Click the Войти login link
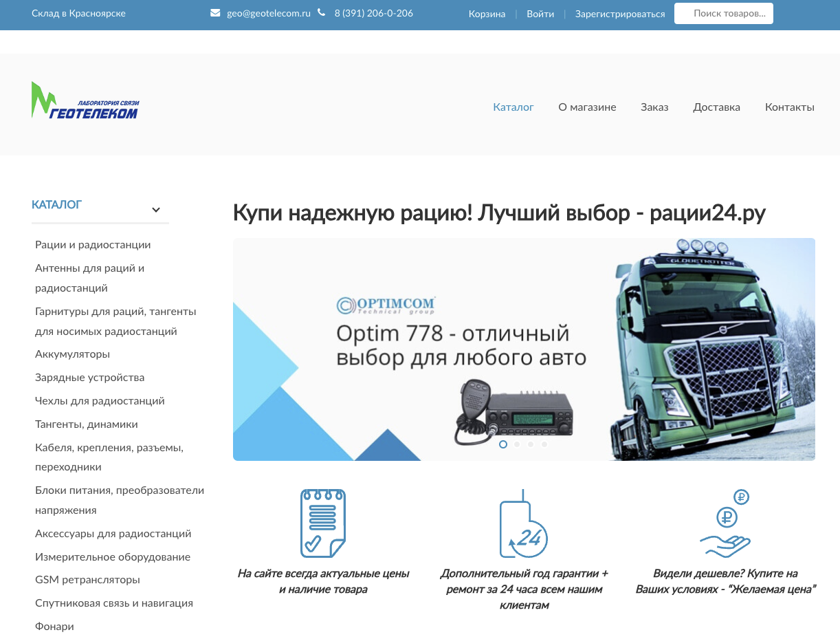Image resolution: width=840 pixels, height=639 pixels. click(x=540, y=14)
